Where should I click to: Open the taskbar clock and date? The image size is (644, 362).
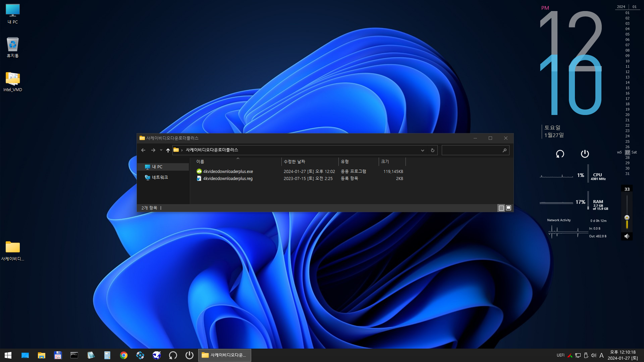pos(623,355)
